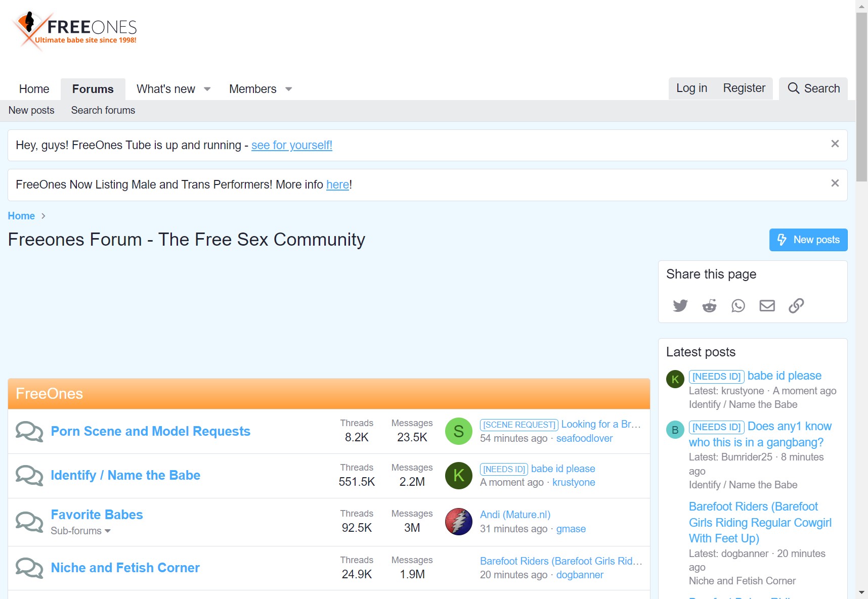This screenshot has width=868, height=599.
Task: Click scrollbar down arrow
Action: (x=862, y=592)
